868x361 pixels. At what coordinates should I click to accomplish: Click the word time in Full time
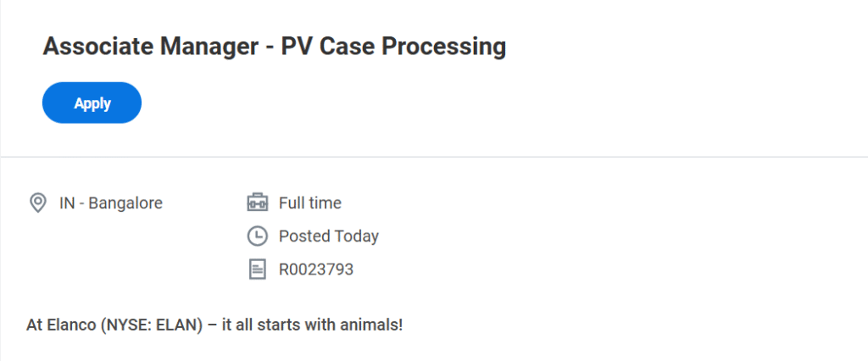click(325, 203)
